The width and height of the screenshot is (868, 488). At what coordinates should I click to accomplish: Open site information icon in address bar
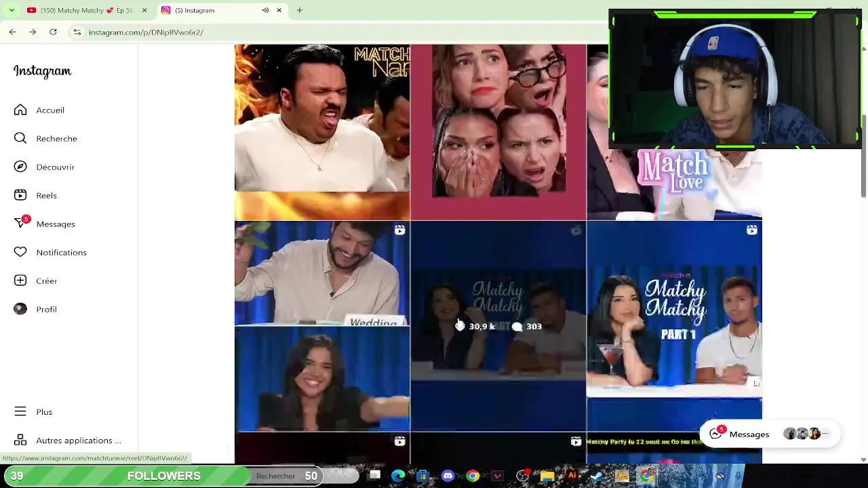(x=77, y=32)
